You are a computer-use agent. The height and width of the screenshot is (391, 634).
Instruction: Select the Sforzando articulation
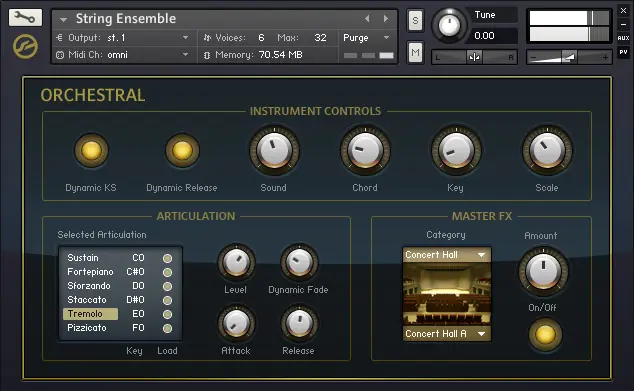[89, 286]
